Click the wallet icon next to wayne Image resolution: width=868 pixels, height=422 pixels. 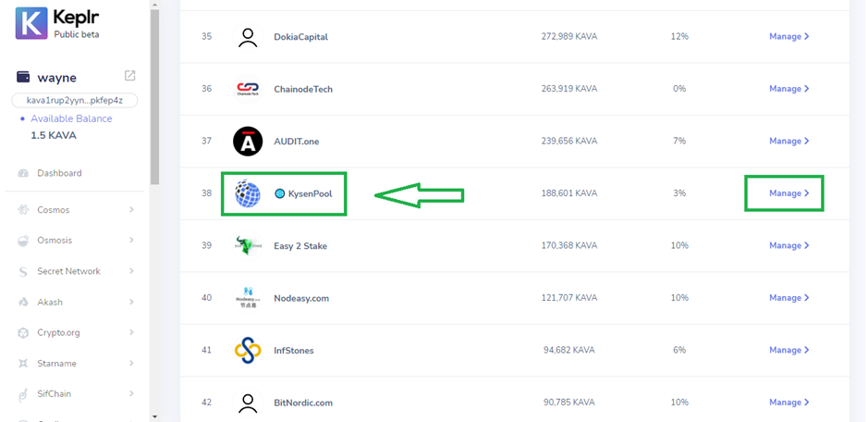[x=23, y=77]
